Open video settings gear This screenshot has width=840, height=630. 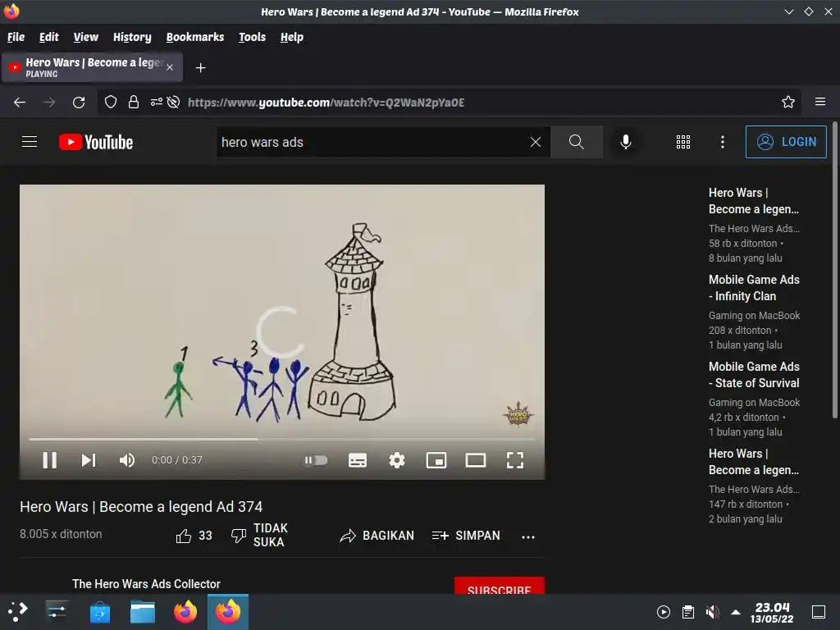click(397, 460)
